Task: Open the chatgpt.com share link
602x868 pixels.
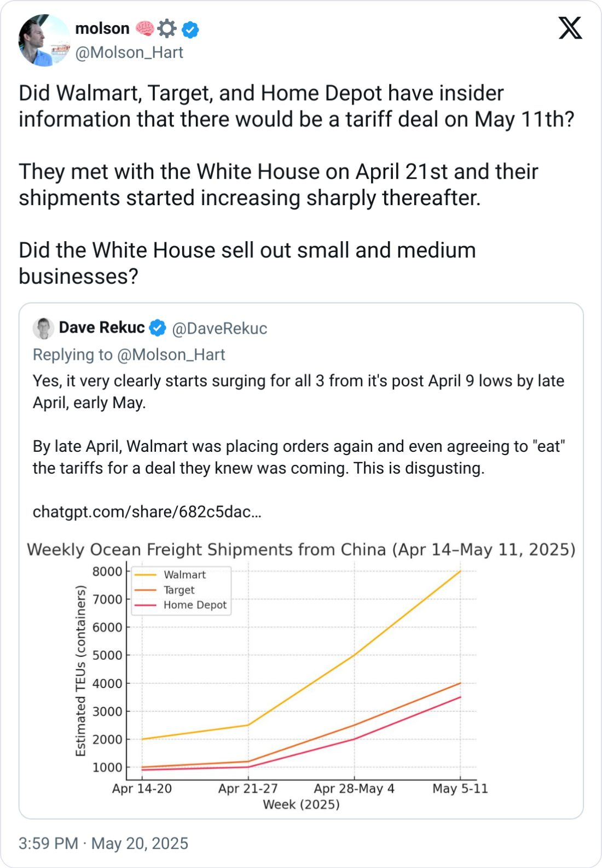Action: point(147,512)
